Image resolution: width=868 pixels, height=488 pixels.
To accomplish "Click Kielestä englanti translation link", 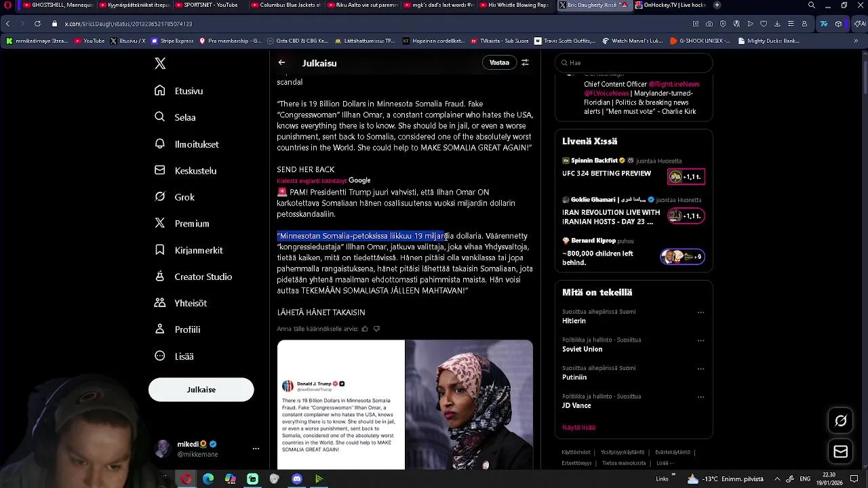I will [x=312, y=181].
